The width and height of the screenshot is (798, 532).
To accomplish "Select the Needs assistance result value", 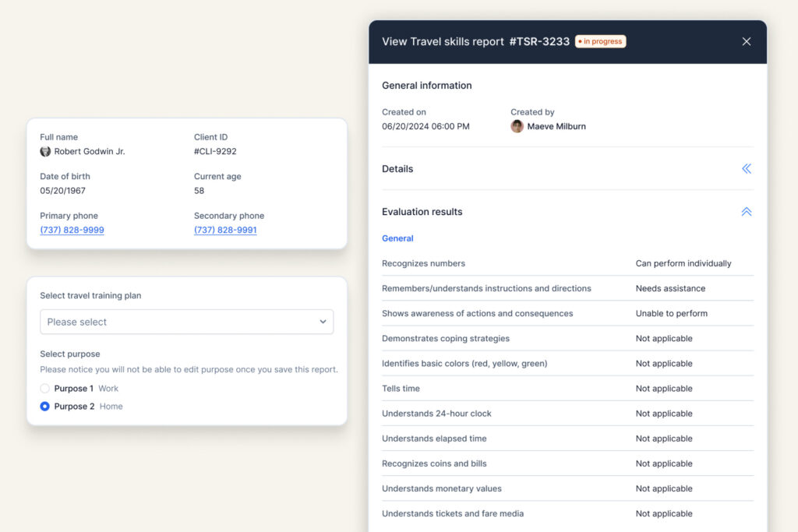I will (670, 288).
